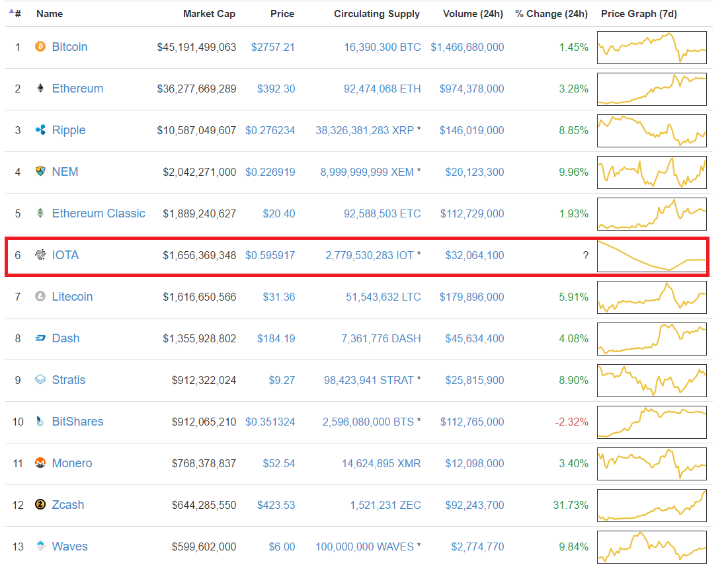Click the Monero logo icon
This screenshot has width=728, height=567.
point(40,463)
